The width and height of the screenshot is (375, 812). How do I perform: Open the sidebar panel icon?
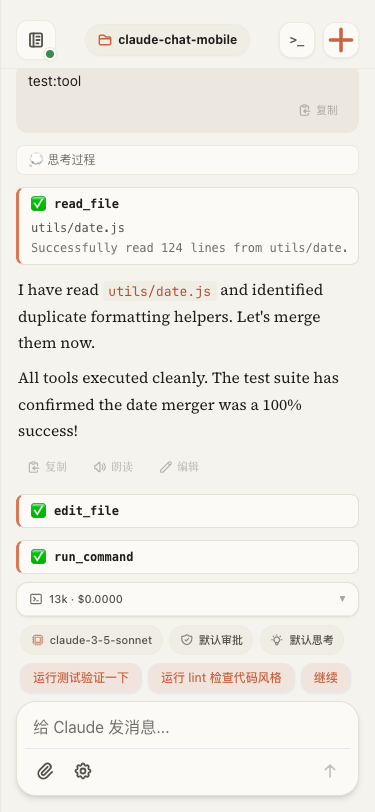36,40
